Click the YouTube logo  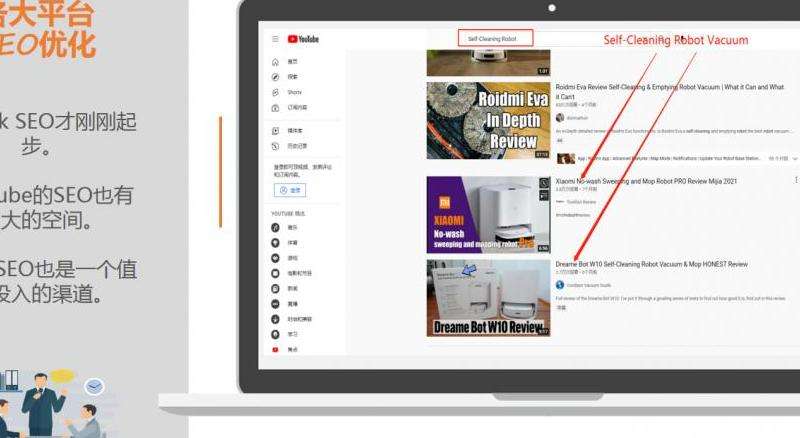(303, 39)
